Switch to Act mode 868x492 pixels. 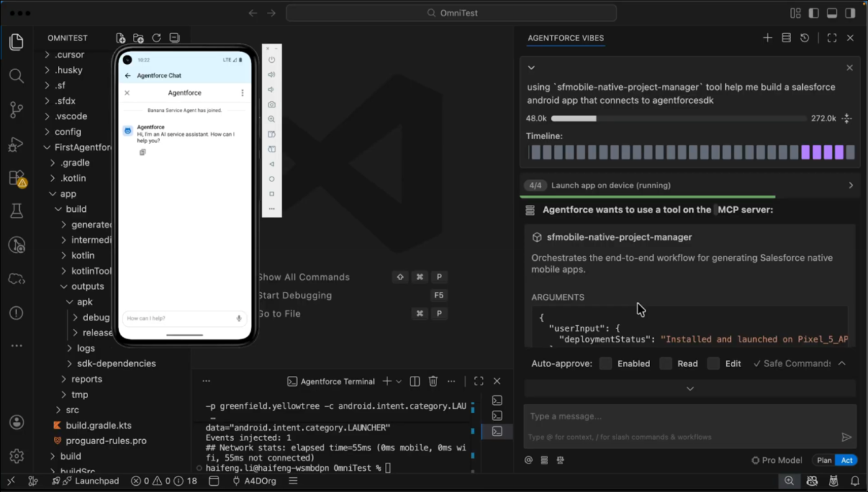(x=847, y=460)
